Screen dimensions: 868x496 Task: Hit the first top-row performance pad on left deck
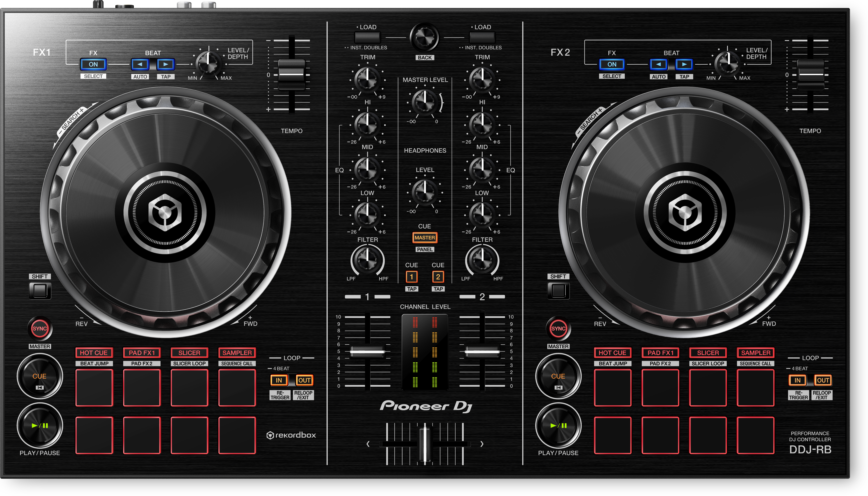coord(94,388)
